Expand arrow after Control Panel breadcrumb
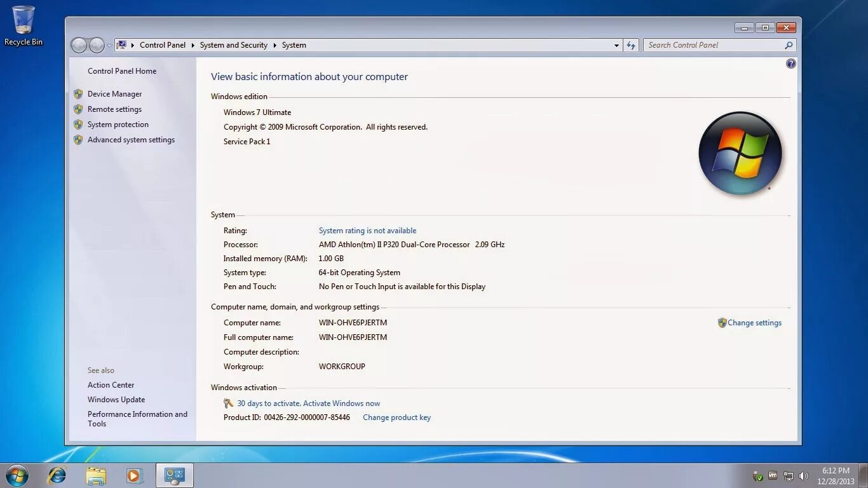 click(193, 45)
